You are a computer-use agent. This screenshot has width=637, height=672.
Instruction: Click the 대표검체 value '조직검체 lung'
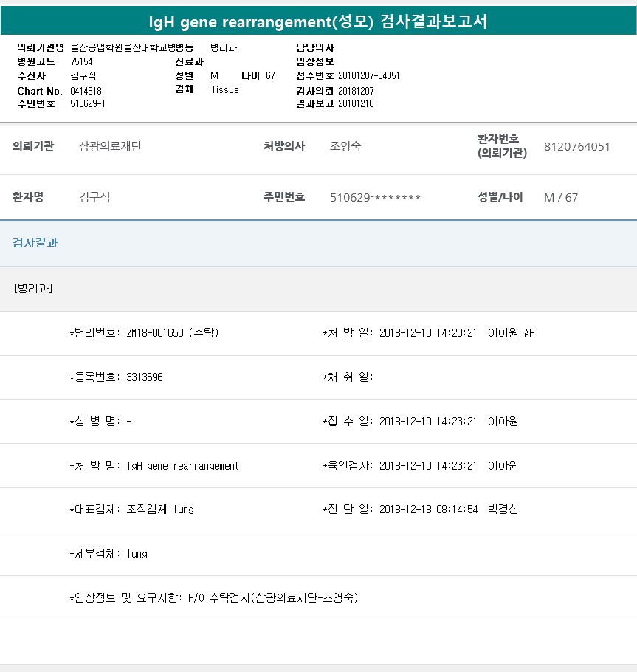160,510
